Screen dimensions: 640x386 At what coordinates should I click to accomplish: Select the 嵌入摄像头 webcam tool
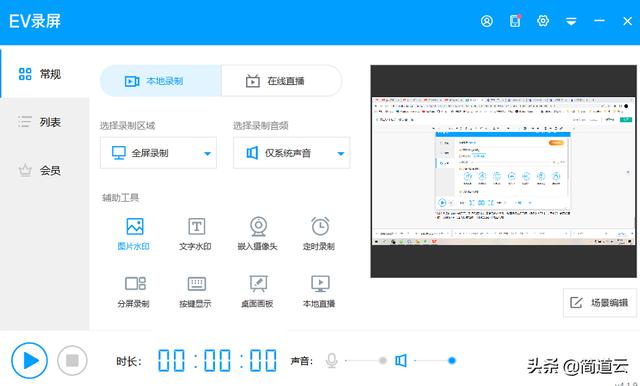tap(258, 234)
